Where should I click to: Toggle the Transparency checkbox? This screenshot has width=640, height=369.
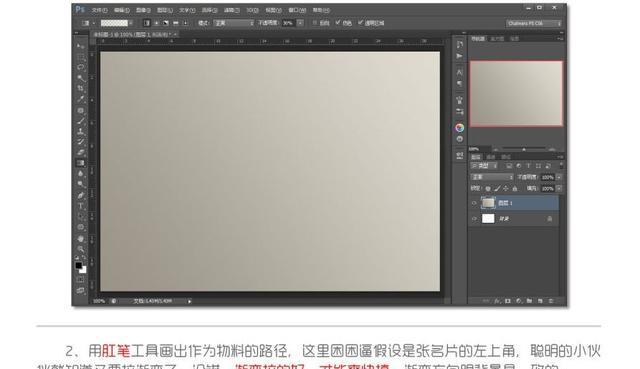(360, 23)
